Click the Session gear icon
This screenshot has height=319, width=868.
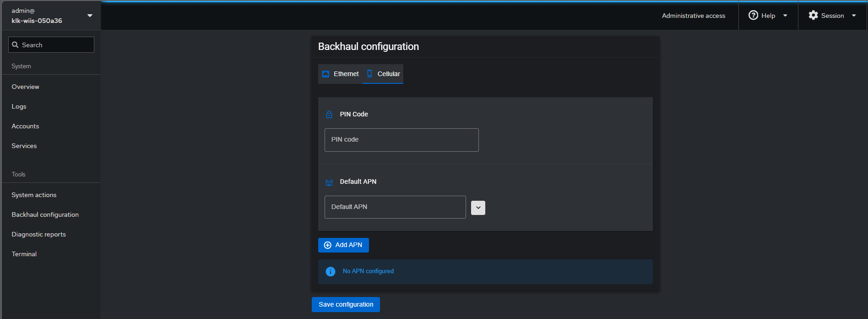(813, 15)
